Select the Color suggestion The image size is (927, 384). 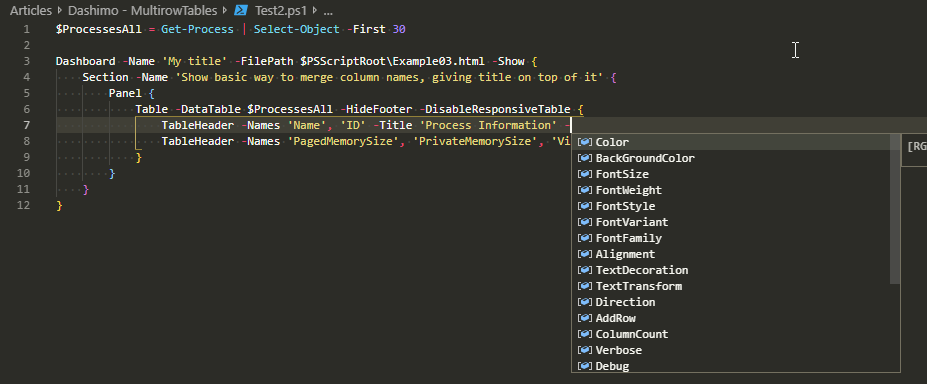pos(735,142)
